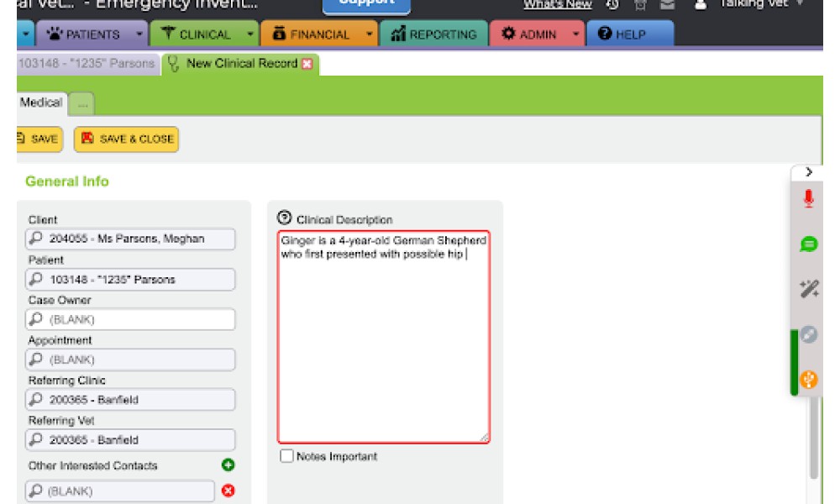Click the help question icon beside Clinical Description
Screen dimensions: 840x504
click(285, 218)
